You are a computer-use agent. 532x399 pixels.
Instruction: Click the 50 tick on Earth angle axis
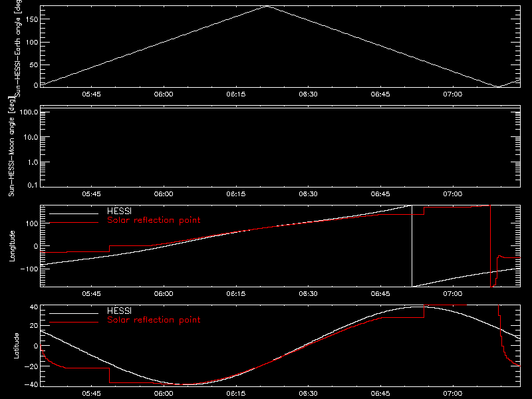34,65
